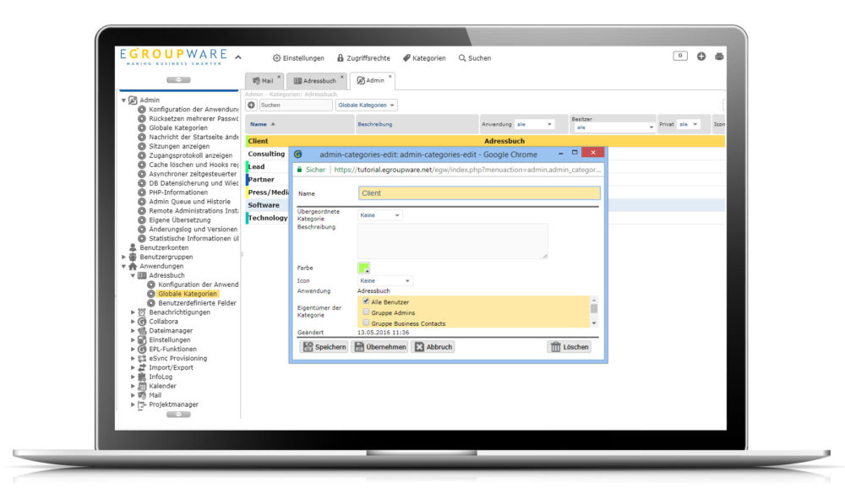The height and width of the screenshot is (504, 845).
Task: Click the Kategorien tag icon in top bar
Action: pyautogui.click(x=406, y=58)
